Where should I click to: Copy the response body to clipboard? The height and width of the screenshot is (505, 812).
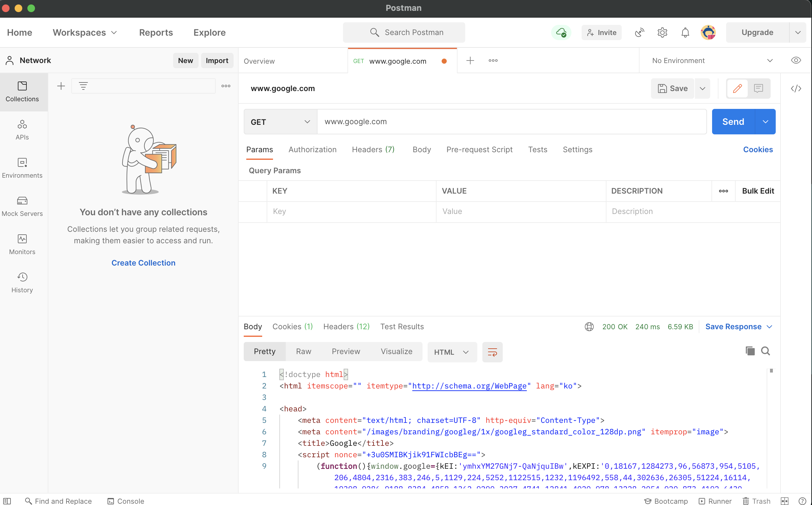coord(750,351)
